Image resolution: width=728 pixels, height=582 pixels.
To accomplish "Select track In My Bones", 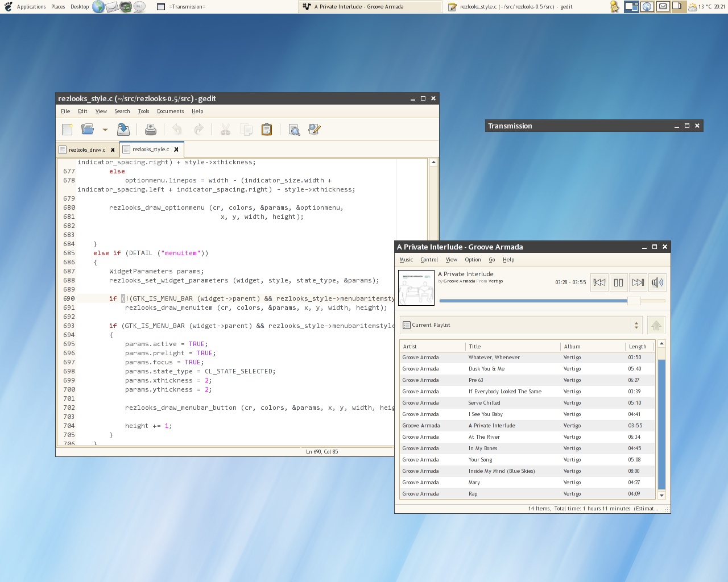I will pos(527,448).
